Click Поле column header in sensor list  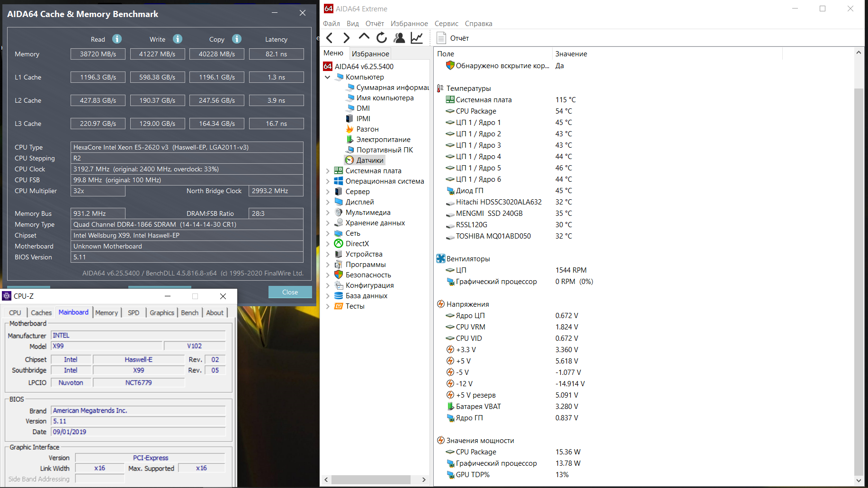493,53
